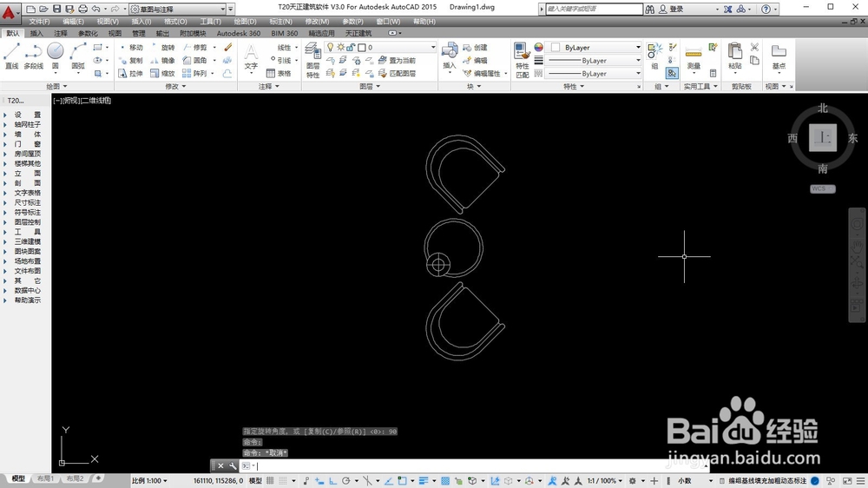Click the Match Properties (特性匹配) icon
This screenshot has width=868, height=488.
coord(522,60)
